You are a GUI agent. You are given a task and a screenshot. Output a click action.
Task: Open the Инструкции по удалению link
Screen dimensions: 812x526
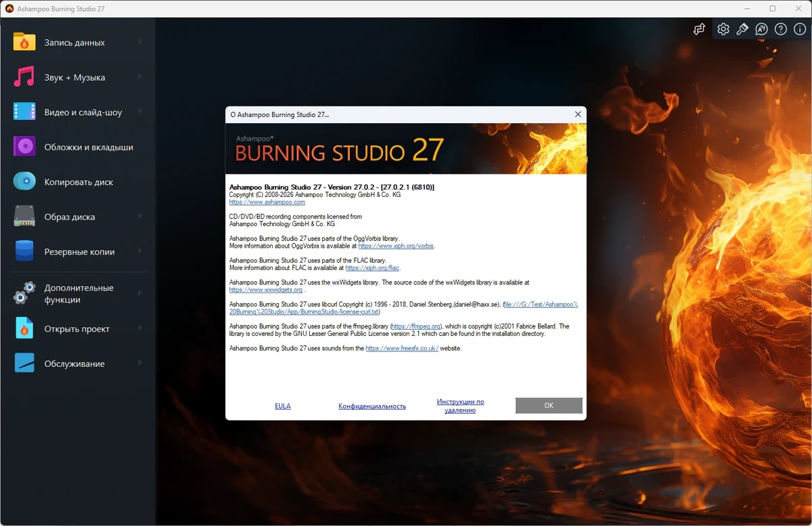[460, 406]
